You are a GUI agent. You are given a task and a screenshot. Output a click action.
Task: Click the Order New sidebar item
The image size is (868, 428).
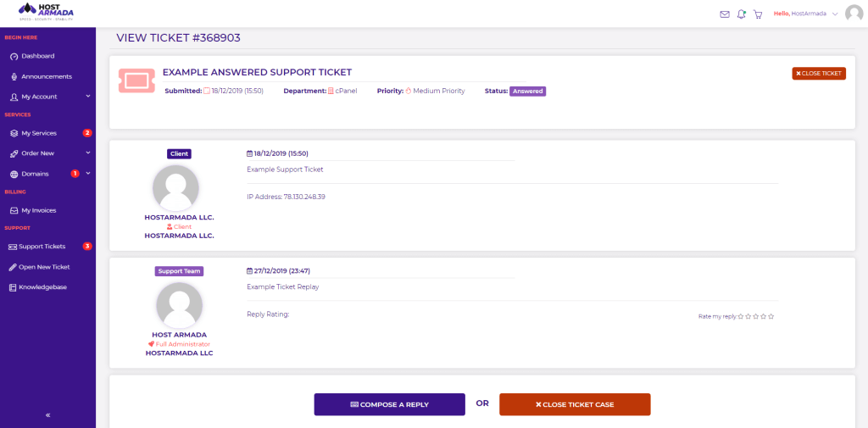click(x=37, y=153)
